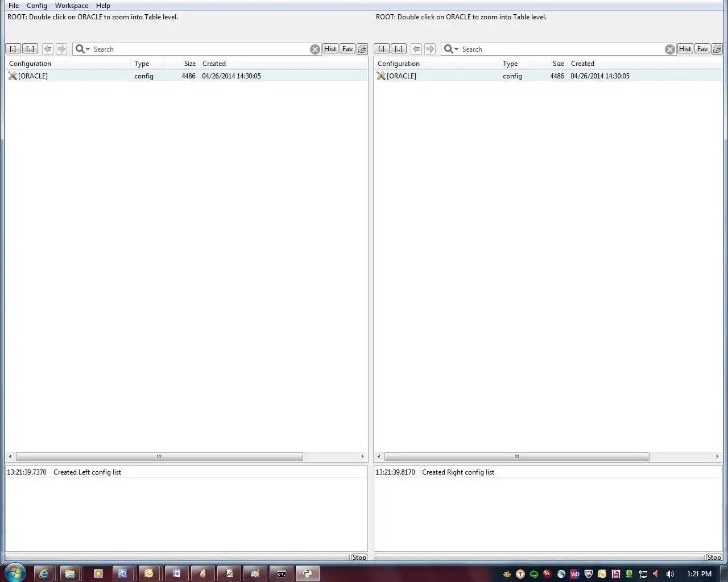Open right search magnifier dropdown
The width and height of the screenshot is (728, 582).
[x=452, y=49]
